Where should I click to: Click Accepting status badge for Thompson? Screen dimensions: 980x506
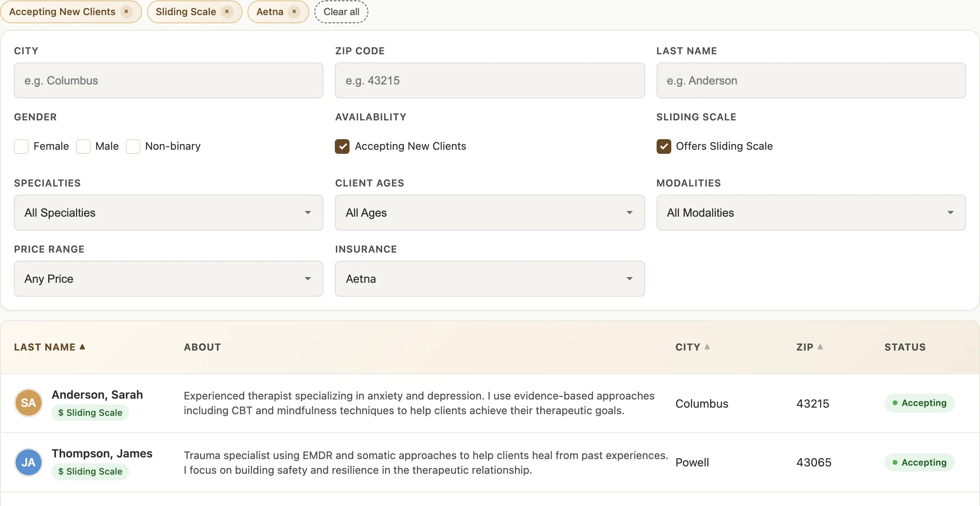pyautogui.click(x=920, y=462)
